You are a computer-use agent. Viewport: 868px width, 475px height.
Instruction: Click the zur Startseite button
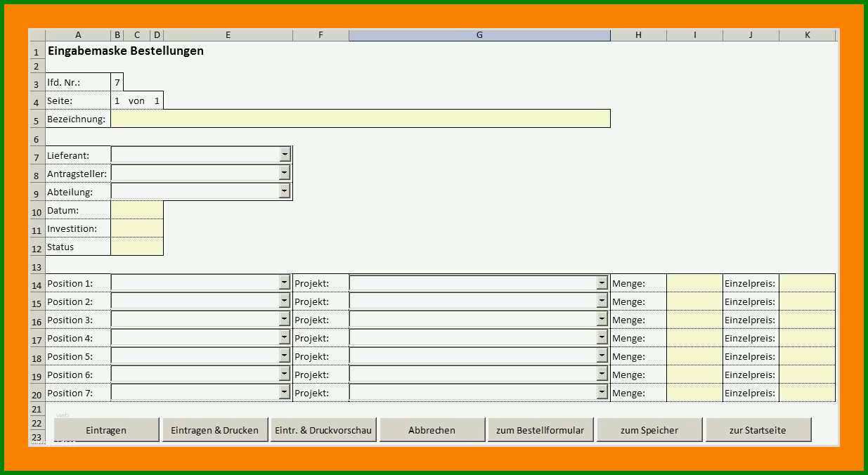click(x=758, y=430)
